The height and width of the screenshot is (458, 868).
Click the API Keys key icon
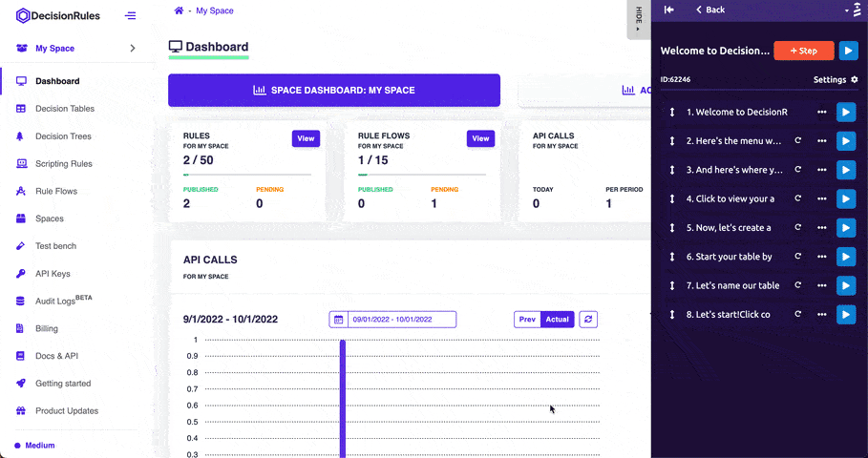(x=20, y=273)
